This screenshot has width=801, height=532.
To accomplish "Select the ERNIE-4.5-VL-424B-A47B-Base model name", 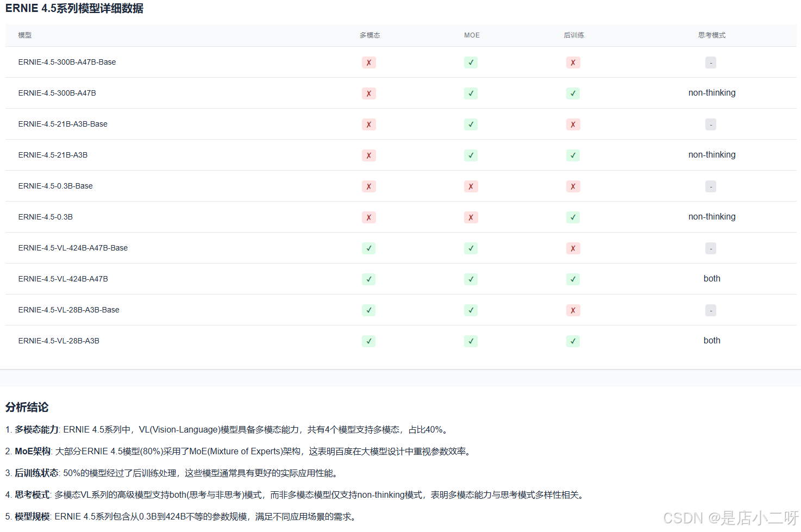I will click(73, 248).
